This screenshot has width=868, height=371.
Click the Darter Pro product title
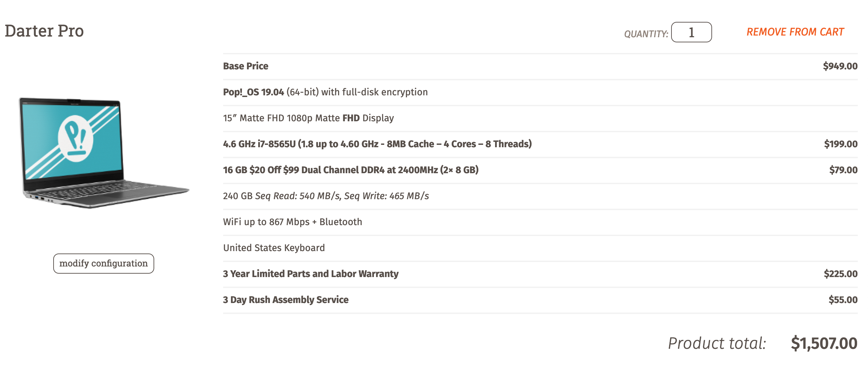coord(44,31)
